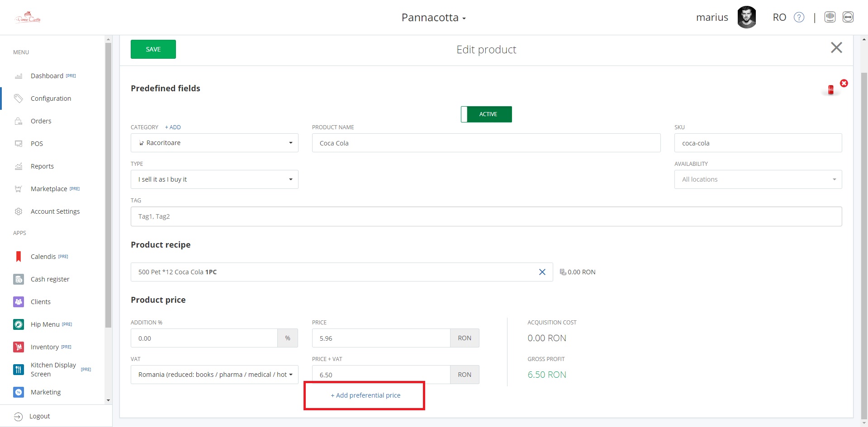The width and height of the screenshot is (868, 427).
Task: Open the Clients app icon
Action: [19, 302]
